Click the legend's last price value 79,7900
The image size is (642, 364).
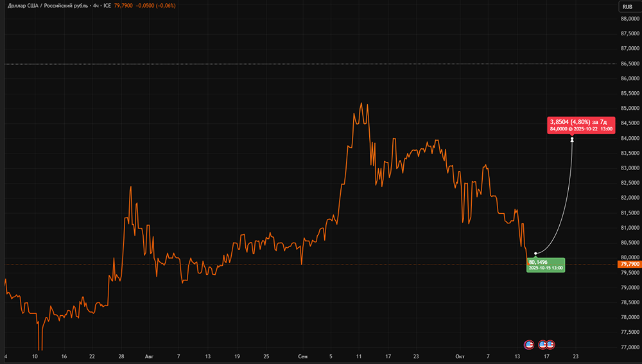coord(123,6)
